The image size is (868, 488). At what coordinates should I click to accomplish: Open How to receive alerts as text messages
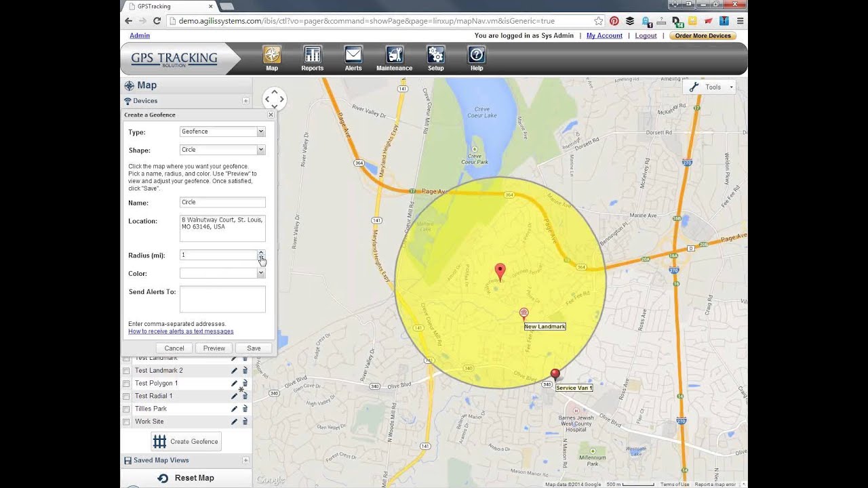point(181,331)
